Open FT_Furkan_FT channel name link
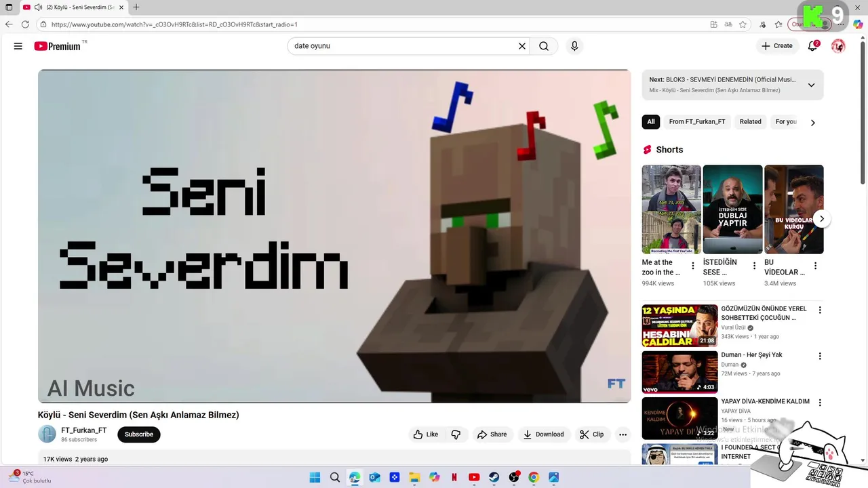This screenshot has height=488, width=868. [83, 430]
